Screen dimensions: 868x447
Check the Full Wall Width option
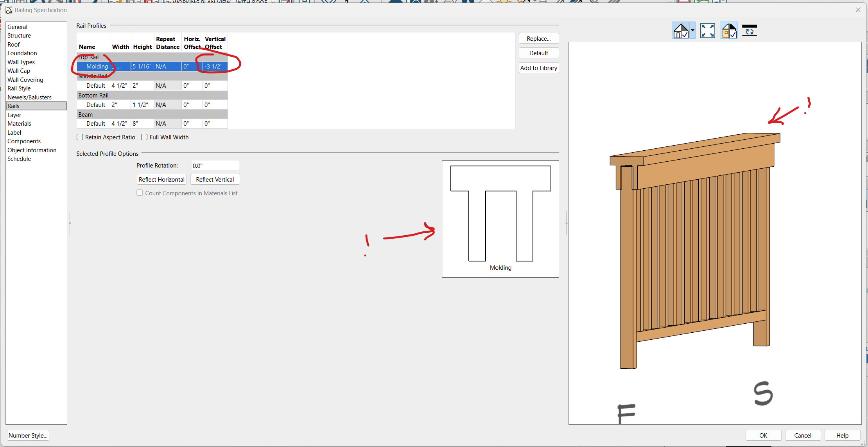pos(144,137)
